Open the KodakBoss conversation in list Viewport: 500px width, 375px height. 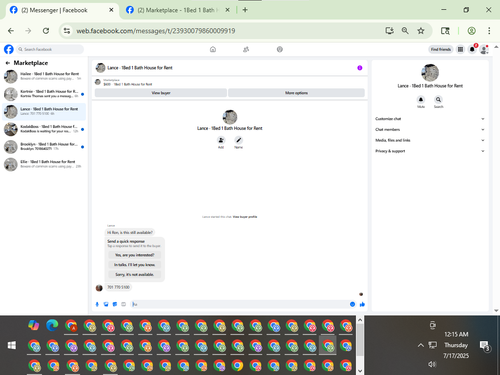pos(44,129)
